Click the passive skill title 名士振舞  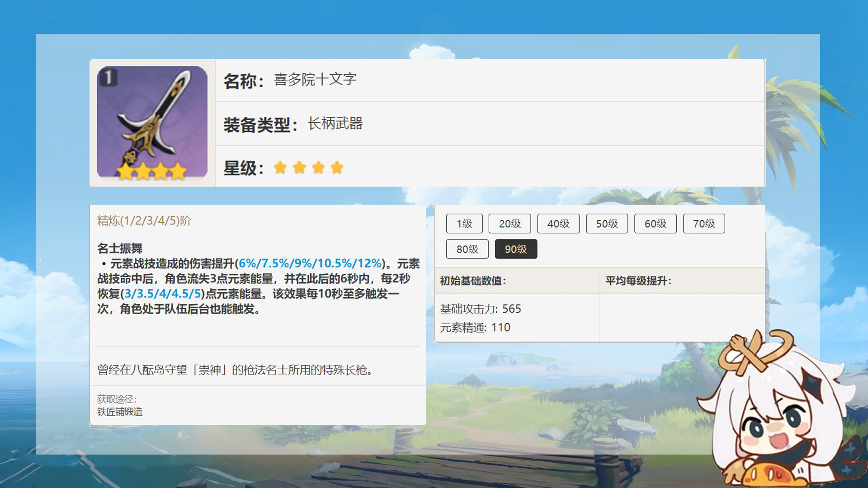[x=120, y=248]
